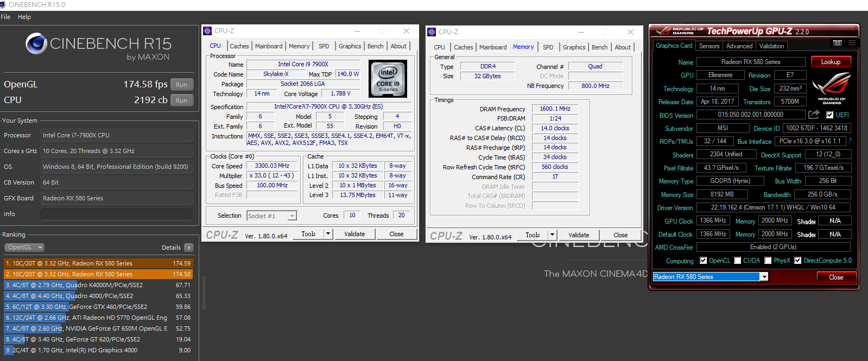Click the Bus Interface question mark icon
The height and width of the screenshot is (361, 868).
[850, 141]
